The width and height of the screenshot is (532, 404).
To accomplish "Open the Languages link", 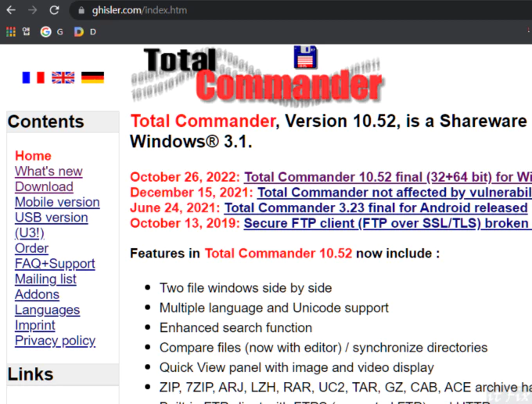I will [x=48, y=309].
